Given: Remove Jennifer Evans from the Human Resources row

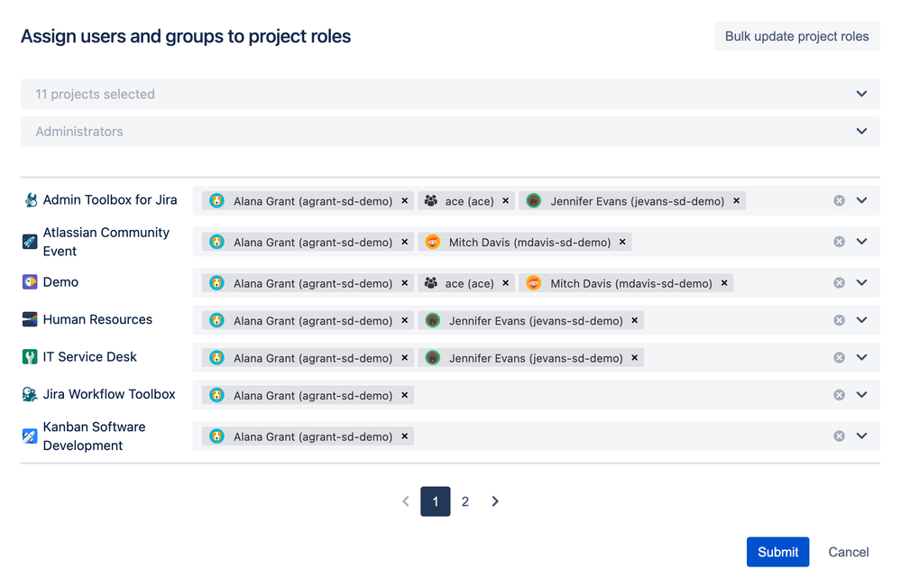Looking at the screenshot, I should pyautogui.click(x=635, y=320).
